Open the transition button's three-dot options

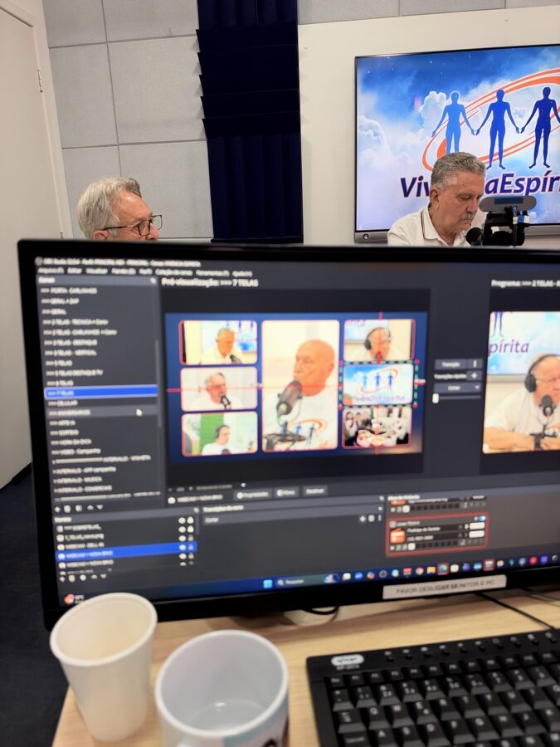pos(475,364)
